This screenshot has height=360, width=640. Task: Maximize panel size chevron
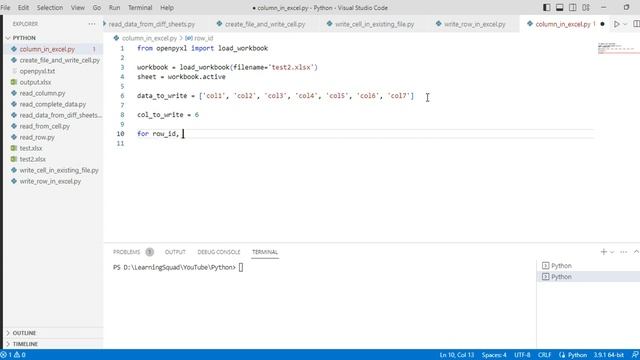636,252
